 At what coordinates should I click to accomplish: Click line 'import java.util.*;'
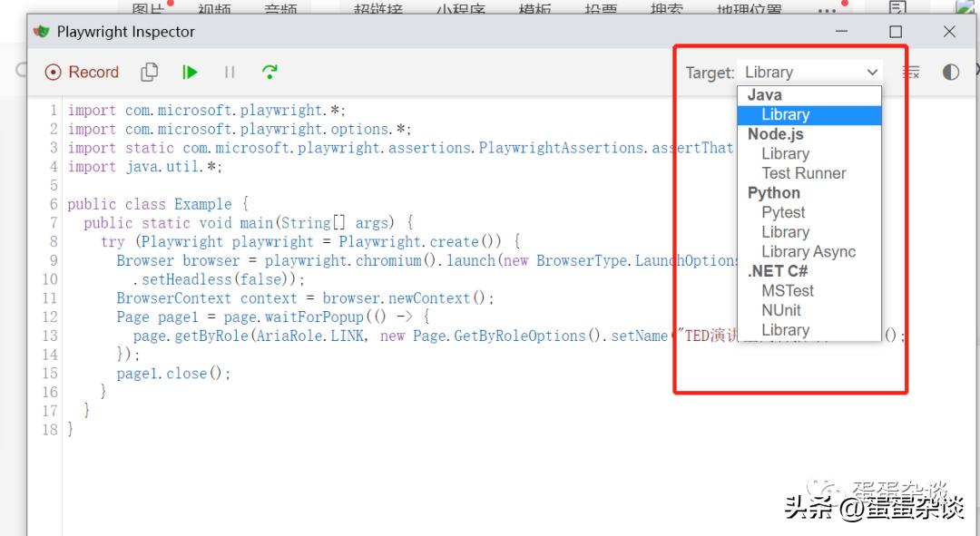click(145, 167)
